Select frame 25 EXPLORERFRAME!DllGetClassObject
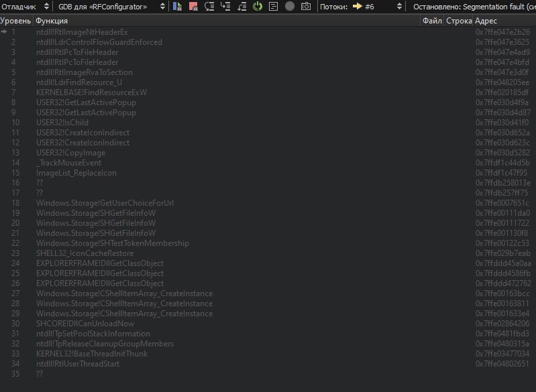Image resolution: width=536 pixels, height=392 pixels. click(x=268, y=273)
